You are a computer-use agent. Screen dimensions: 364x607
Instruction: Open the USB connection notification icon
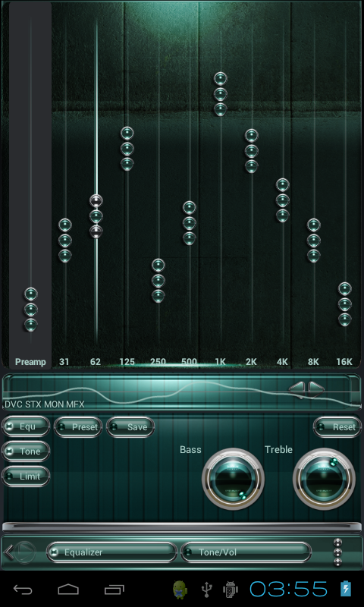coord(207,590)
